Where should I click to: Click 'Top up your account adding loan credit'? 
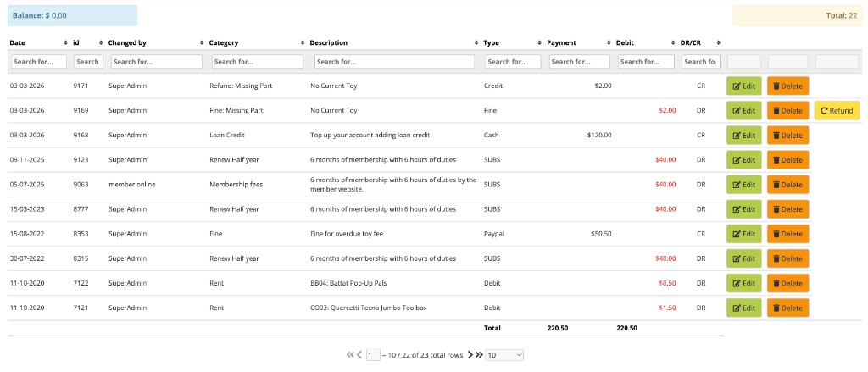coord(371,136)
